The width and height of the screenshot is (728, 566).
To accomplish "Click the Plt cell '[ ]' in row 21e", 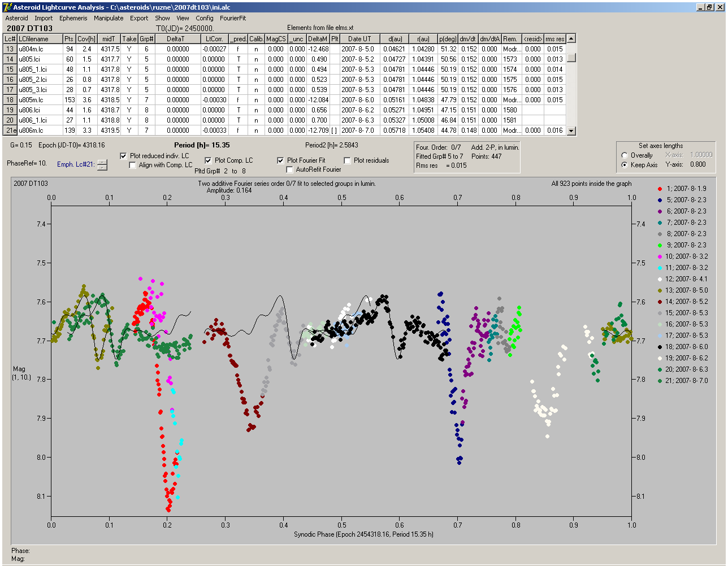I will [335, 130].
